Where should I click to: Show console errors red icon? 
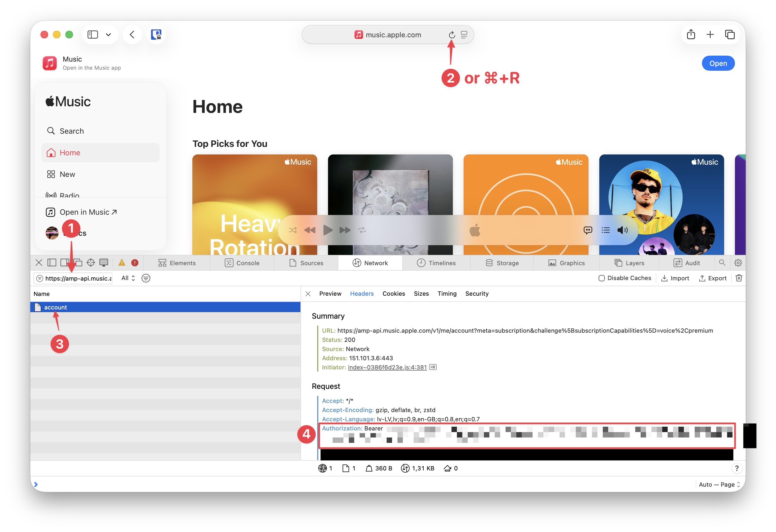click(x=135, y=263)
